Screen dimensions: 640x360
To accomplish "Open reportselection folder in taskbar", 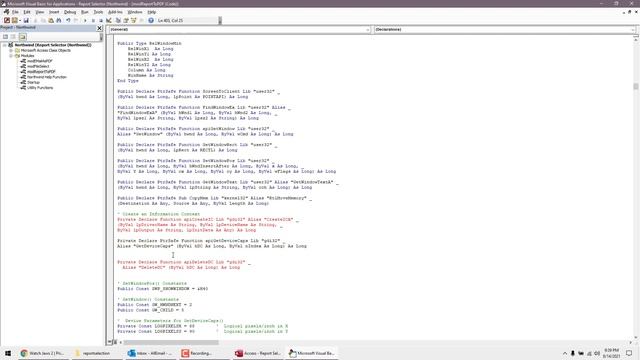I will click(x=96, y=353).
